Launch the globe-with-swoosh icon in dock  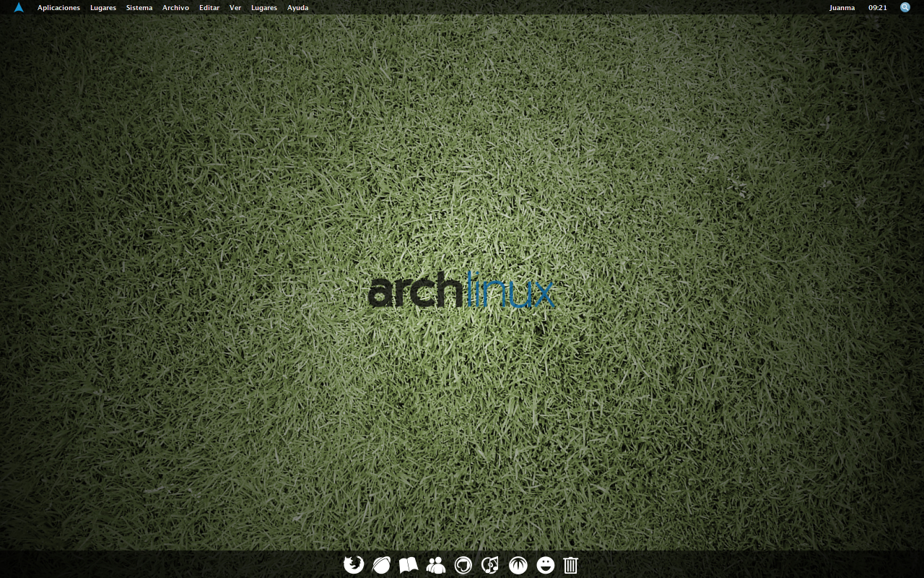[x=381, y=565]
